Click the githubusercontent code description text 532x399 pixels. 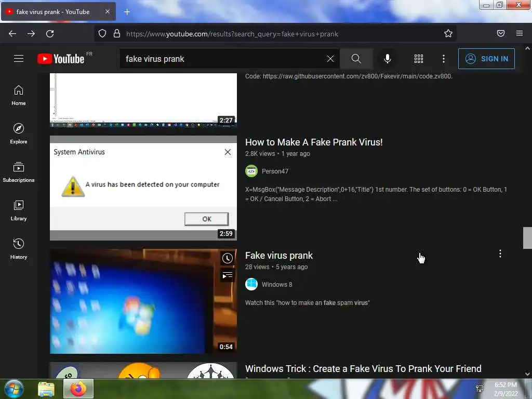[x=349, y=76]
